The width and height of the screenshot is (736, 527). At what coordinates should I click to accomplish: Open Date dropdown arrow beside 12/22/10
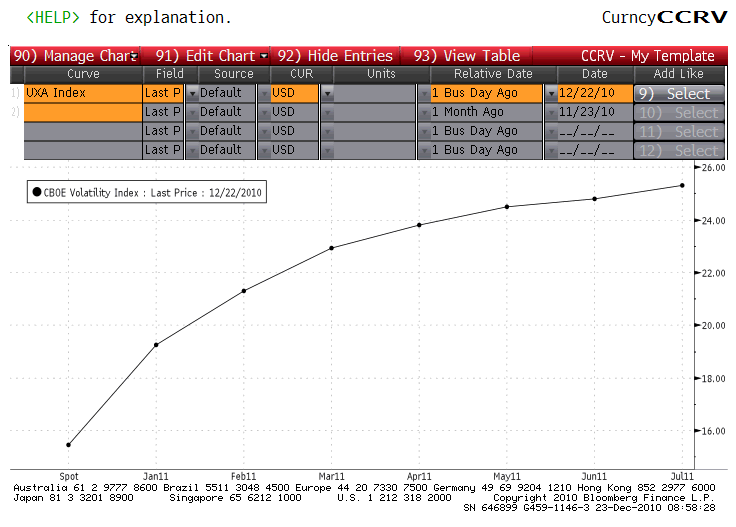(x=551, y=93)
